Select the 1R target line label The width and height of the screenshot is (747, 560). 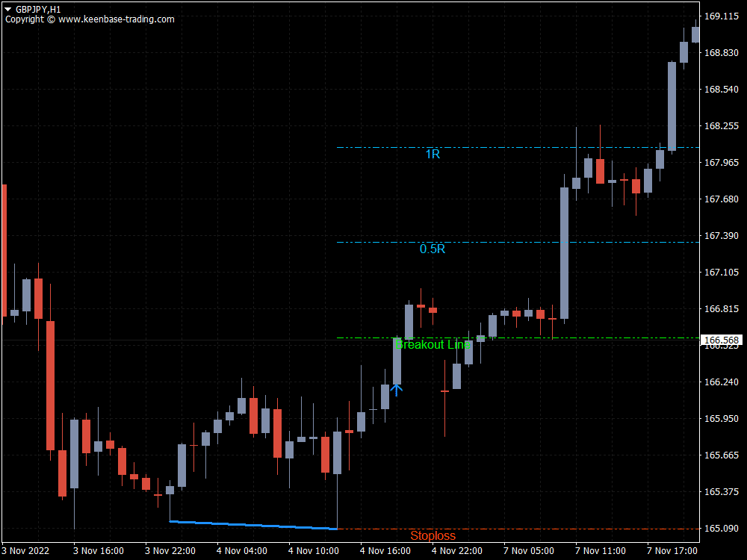click(x=433, y=155)
